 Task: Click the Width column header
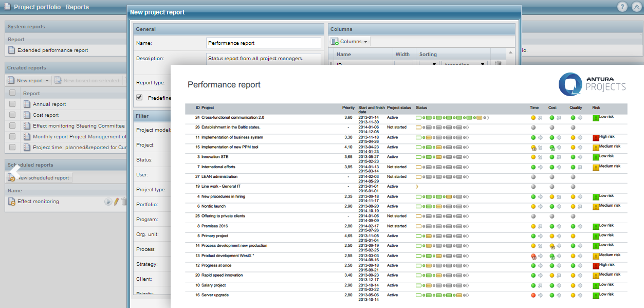point(402,54)
